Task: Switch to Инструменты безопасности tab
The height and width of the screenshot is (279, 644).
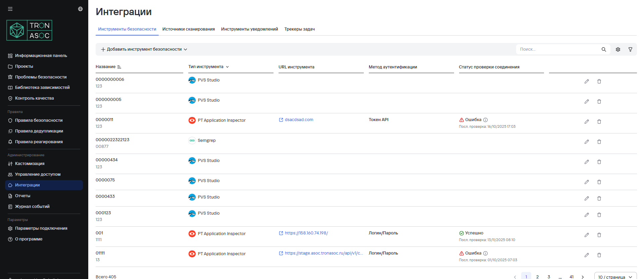Action: (x=127, y=29)
